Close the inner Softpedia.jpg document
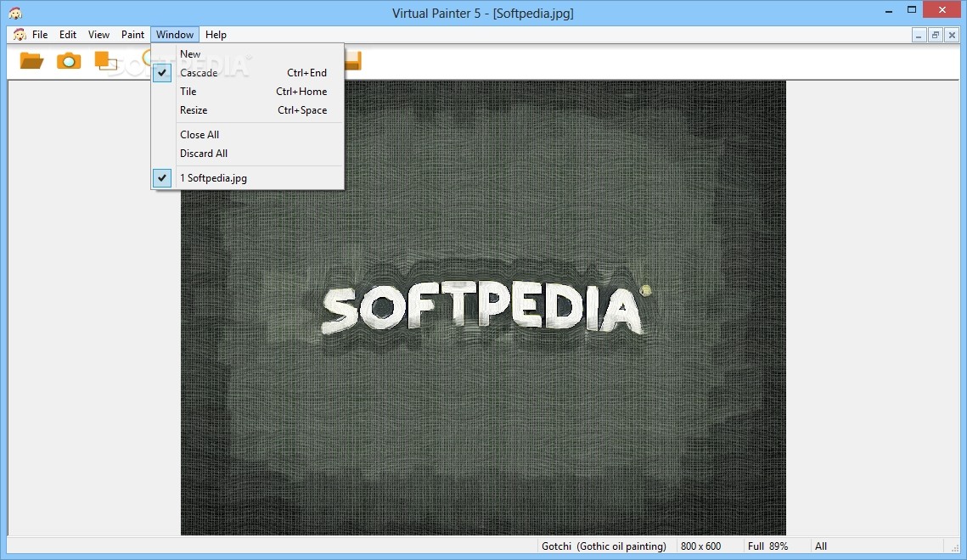 tap(953, 35)
